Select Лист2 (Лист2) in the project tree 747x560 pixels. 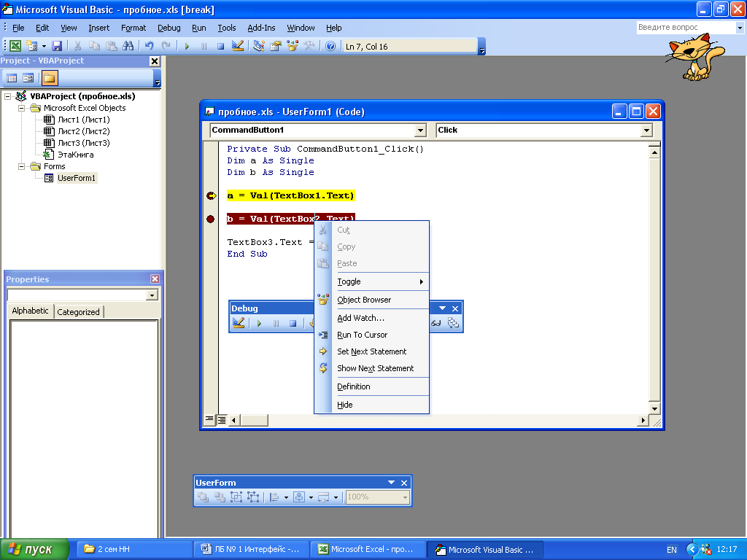[x=83, y=131]
